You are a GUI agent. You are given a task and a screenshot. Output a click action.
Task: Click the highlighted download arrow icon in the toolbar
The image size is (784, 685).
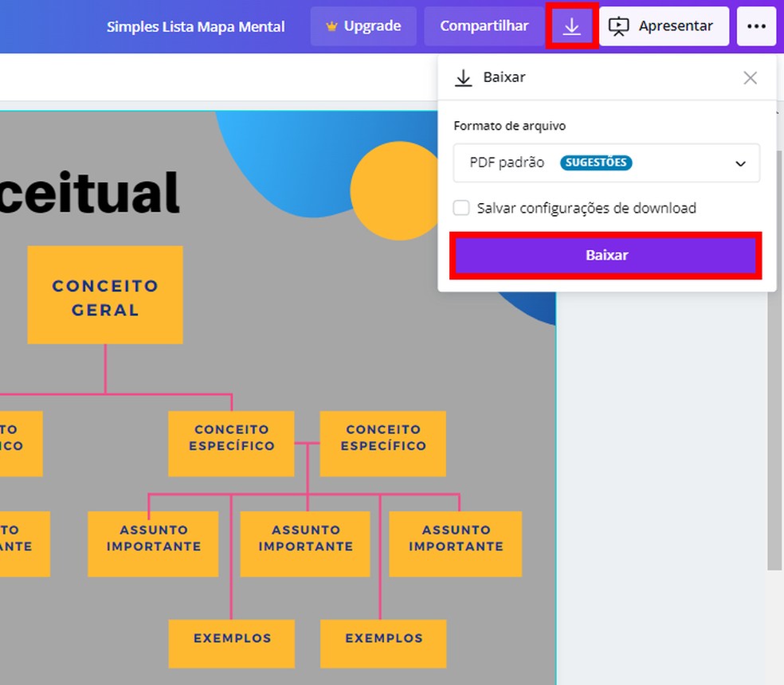[571, 25]
